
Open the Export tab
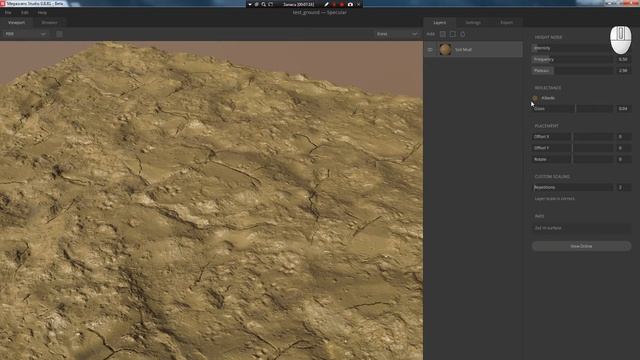click(x=506, y=22)
